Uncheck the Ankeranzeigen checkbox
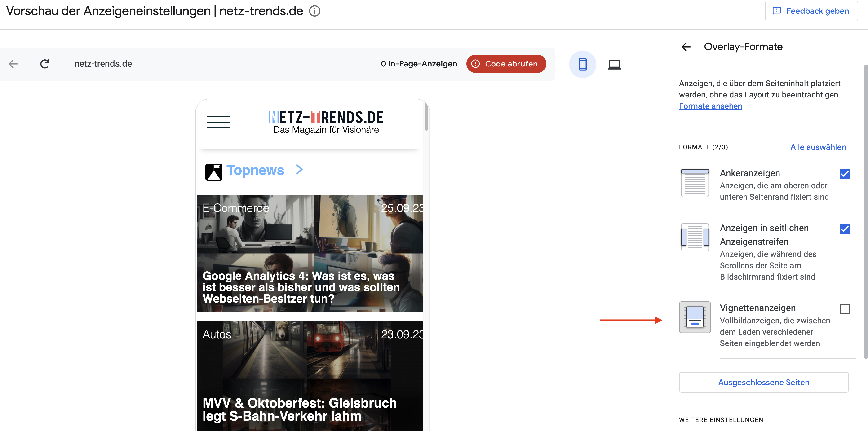The height and width of the screenshot is (431, 868). (845, 174)
